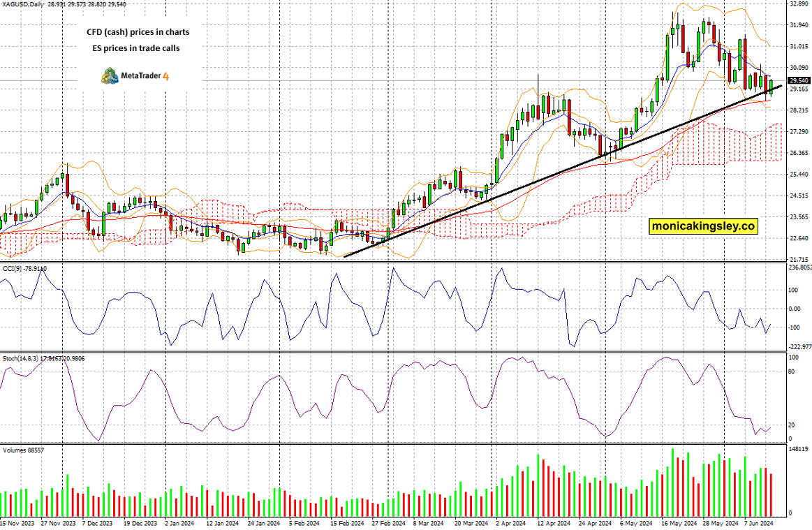
Task: Click the MetaTrader 4 logo icon
Action: click(x=110, y=75)
